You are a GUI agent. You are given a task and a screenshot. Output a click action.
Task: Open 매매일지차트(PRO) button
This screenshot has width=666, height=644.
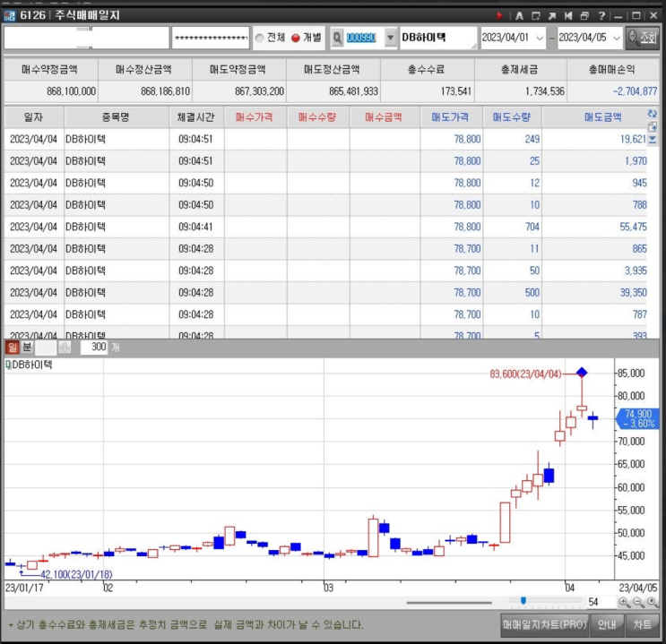coord(544,624)
